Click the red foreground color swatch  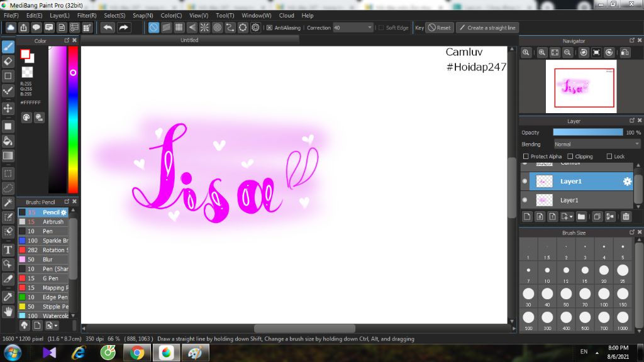pos(25,54)
